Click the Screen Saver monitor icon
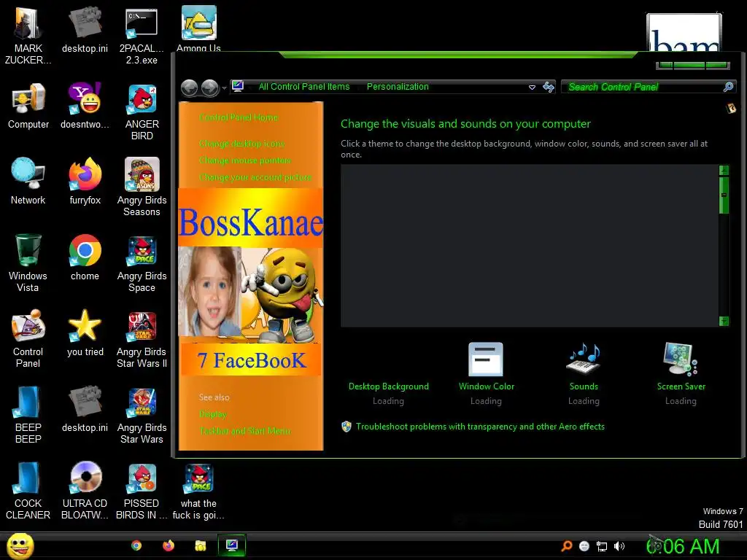Screen dimensions: 747x560 (x=681, y=359)
